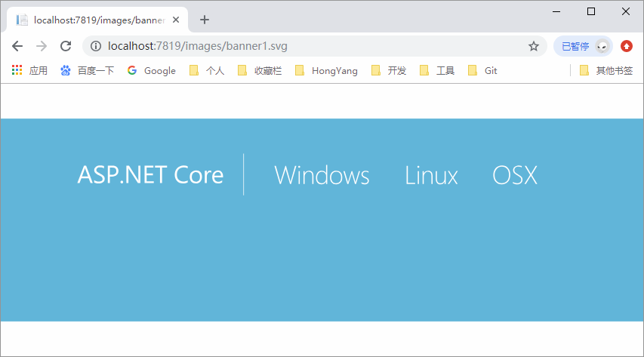Bookmark this page with the star icon
The height and width of the screenshot is (357, 644).
(x=534, y=46)
